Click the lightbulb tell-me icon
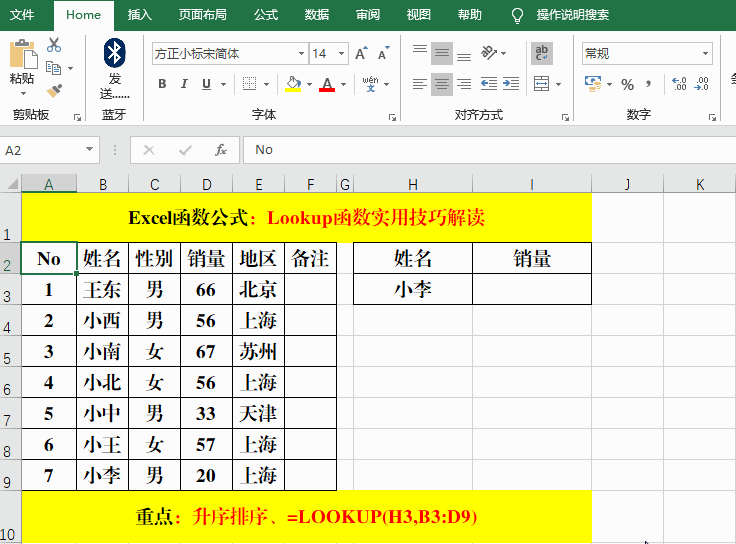Viewport: 736px width, 544px height. (x=517, y=15)
